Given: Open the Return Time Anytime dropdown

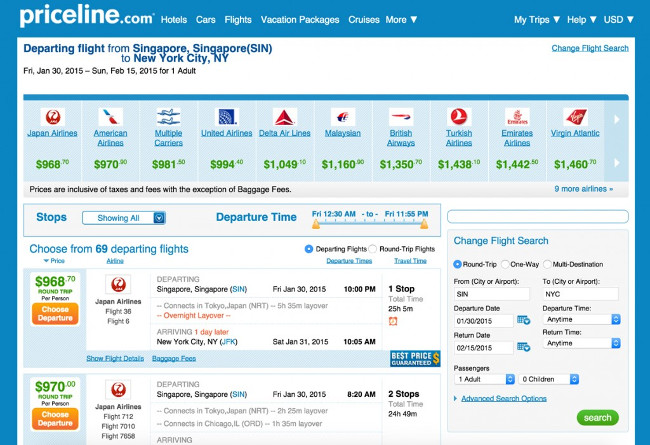Looking at the screenshot, I should (582, 343).
